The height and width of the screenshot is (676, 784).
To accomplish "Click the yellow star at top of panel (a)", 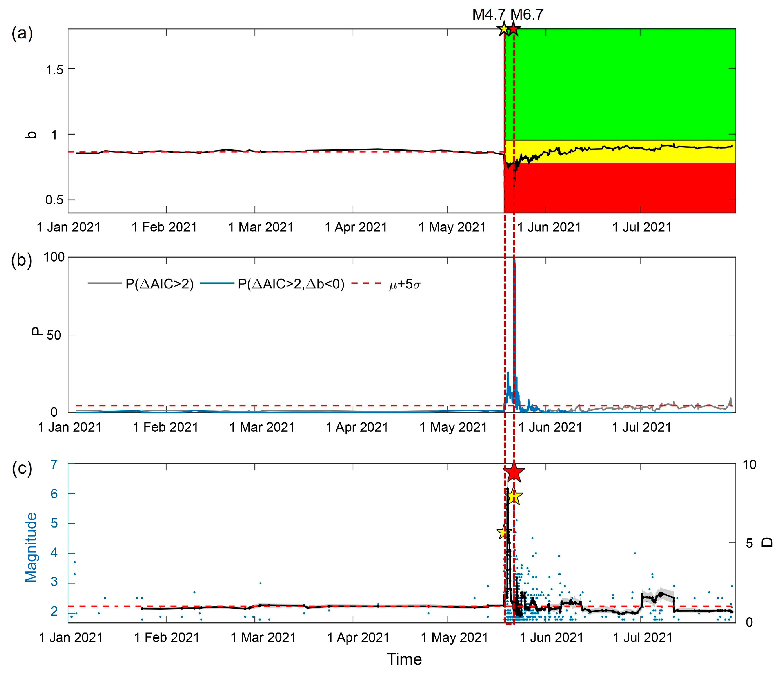I will 504,29.
